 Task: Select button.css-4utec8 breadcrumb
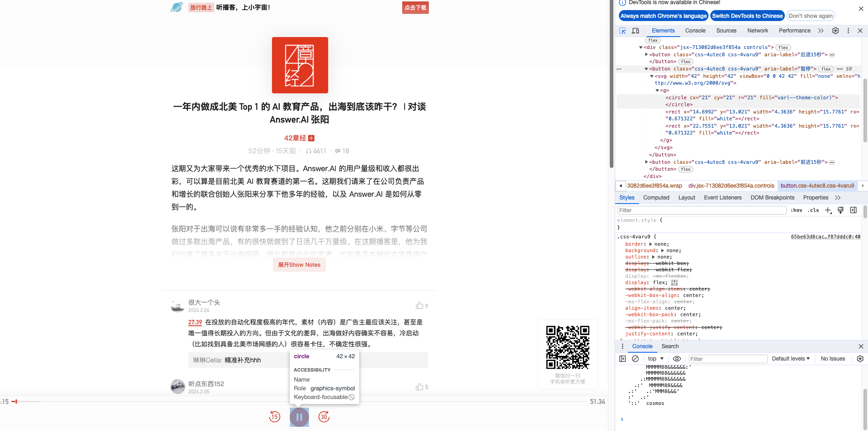click(817, 186)
